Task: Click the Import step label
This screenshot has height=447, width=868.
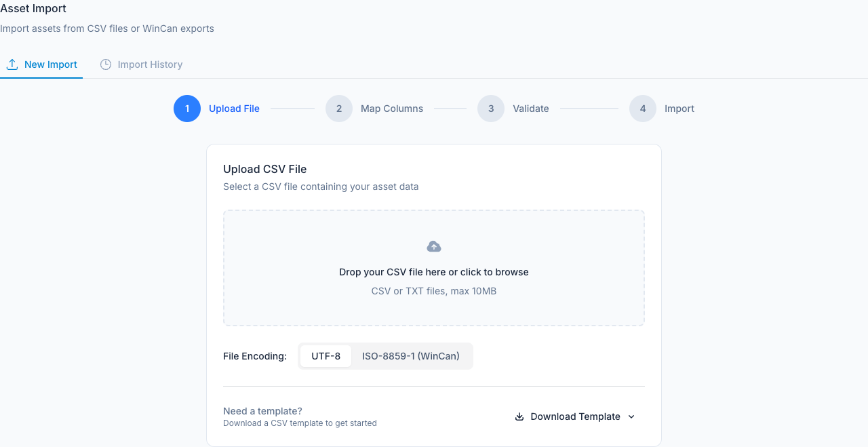Action: pyautogui.click(x=679, y=109)
